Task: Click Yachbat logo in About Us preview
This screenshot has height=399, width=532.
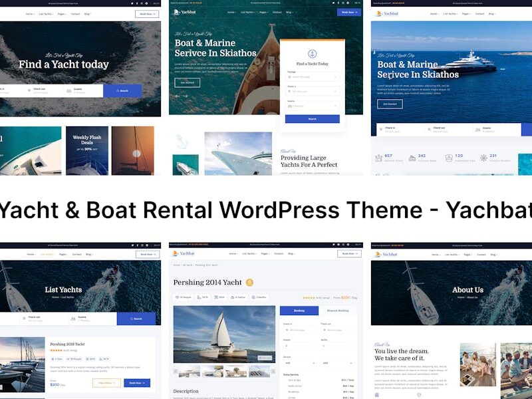Action: 386,254
